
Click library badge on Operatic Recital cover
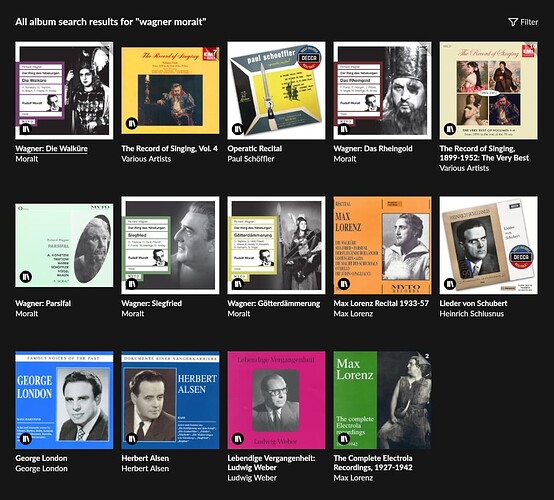(237, 129)
